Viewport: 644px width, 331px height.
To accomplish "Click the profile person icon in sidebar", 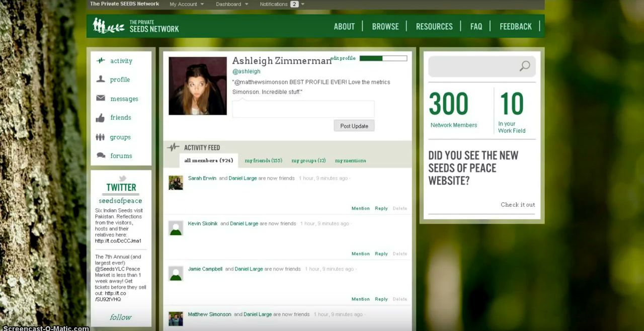I will 101,79.
